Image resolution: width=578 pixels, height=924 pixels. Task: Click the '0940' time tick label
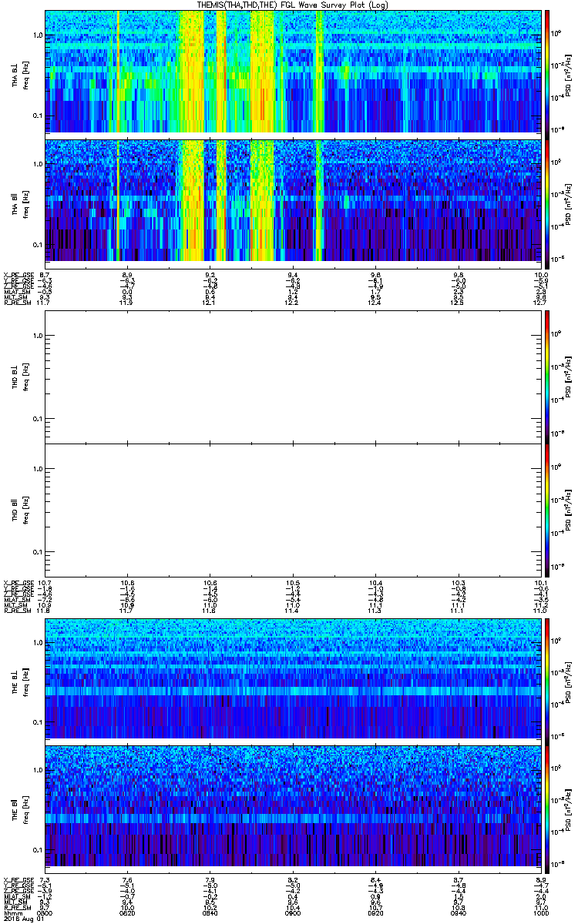pos(458,914)
